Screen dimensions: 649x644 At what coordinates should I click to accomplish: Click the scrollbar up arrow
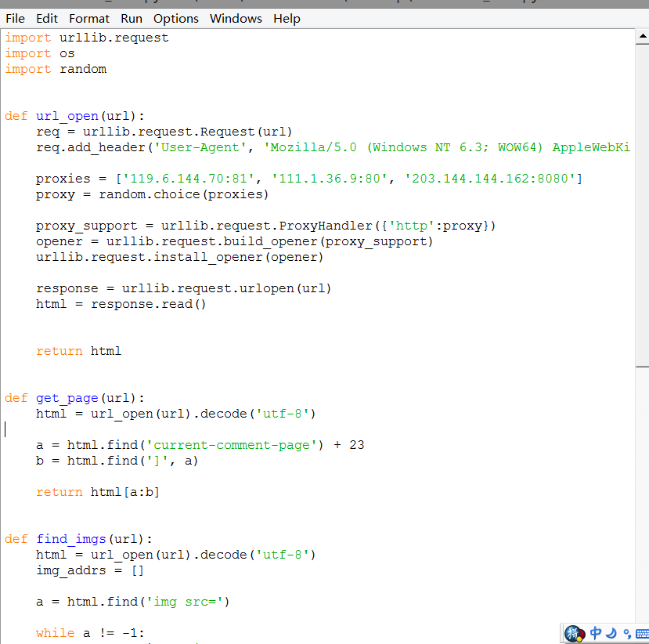641,36
